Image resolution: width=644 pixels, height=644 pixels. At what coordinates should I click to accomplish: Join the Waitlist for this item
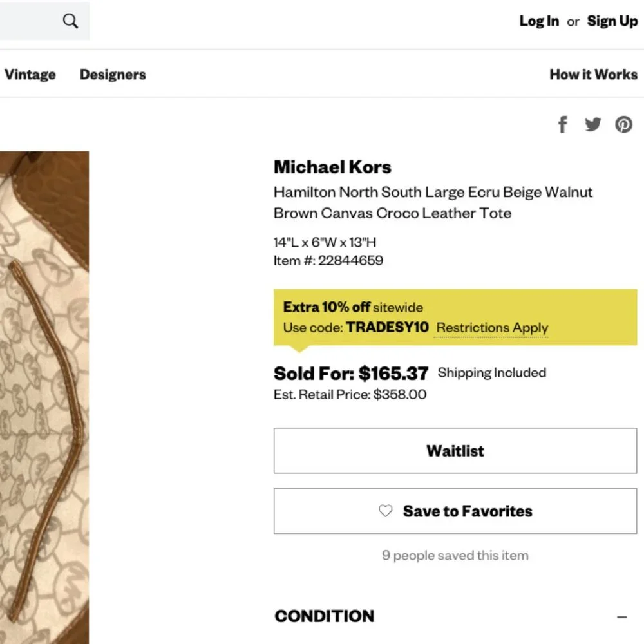[x=455, y=451]
